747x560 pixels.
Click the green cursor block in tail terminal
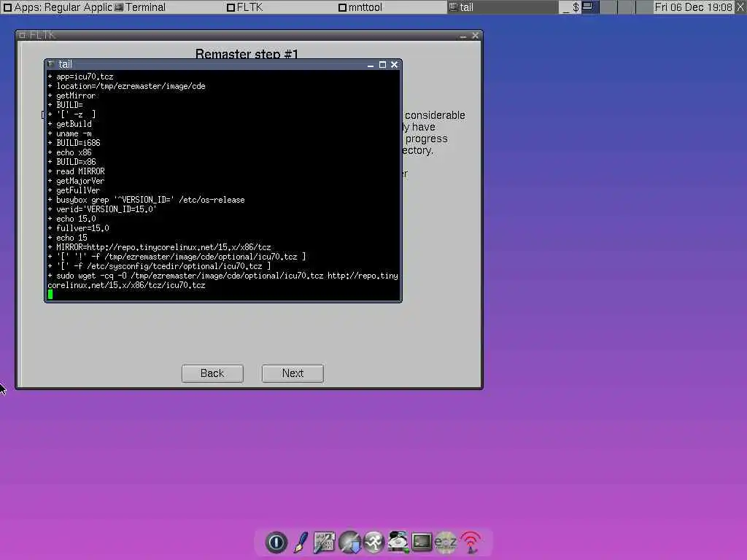coord(50,295)
